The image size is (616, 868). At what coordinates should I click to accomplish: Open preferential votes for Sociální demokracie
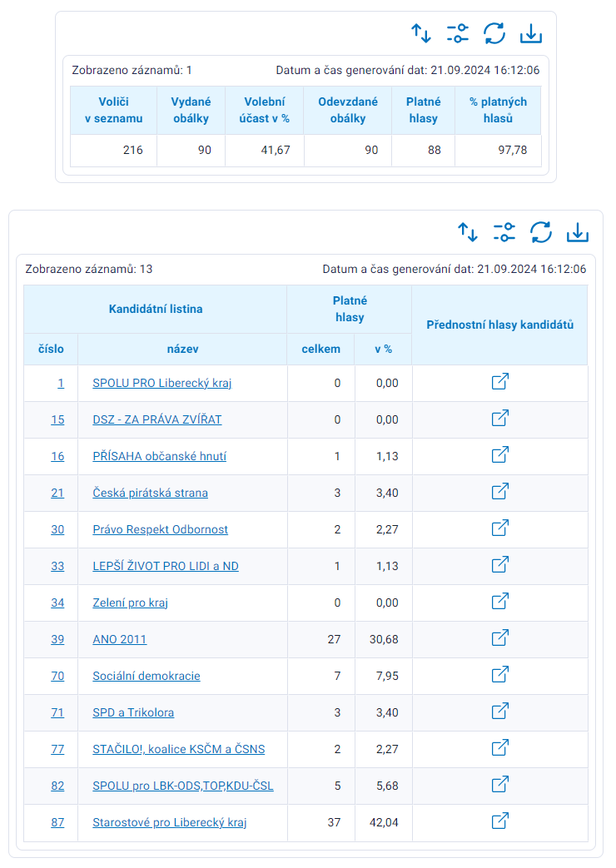[x=500, y=674]
